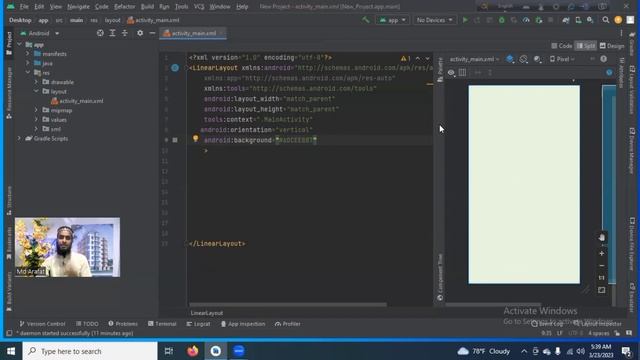640x360 pixels.
Task: Open the Build menu
Action: [147, 7]
